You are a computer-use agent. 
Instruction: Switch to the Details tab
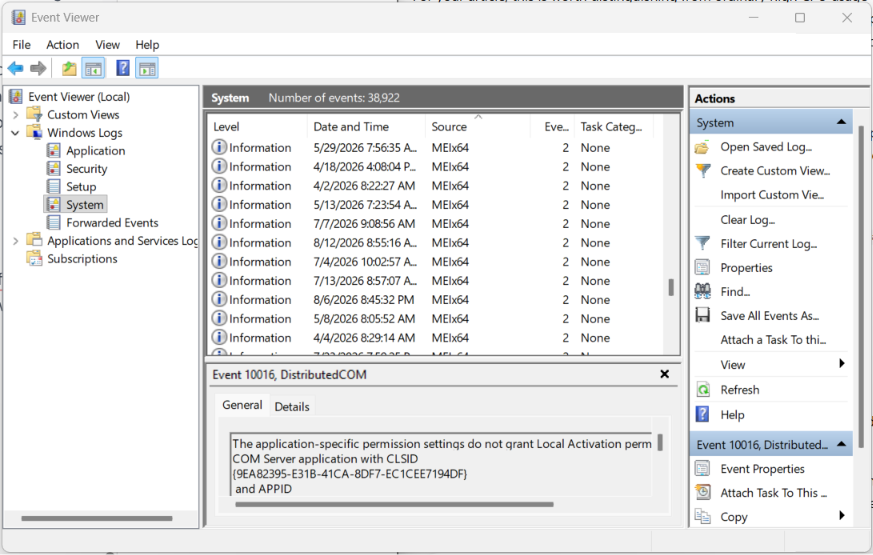[292, 406]
